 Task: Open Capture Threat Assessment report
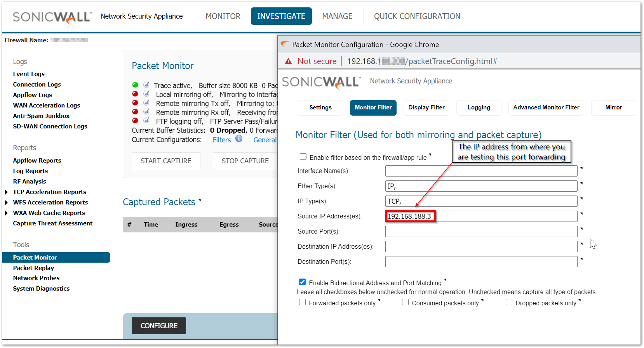53,223
